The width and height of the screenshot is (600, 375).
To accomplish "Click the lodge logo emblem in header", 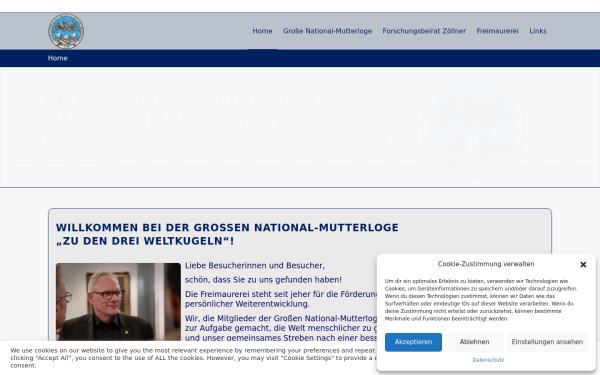I will pos(66,31).
